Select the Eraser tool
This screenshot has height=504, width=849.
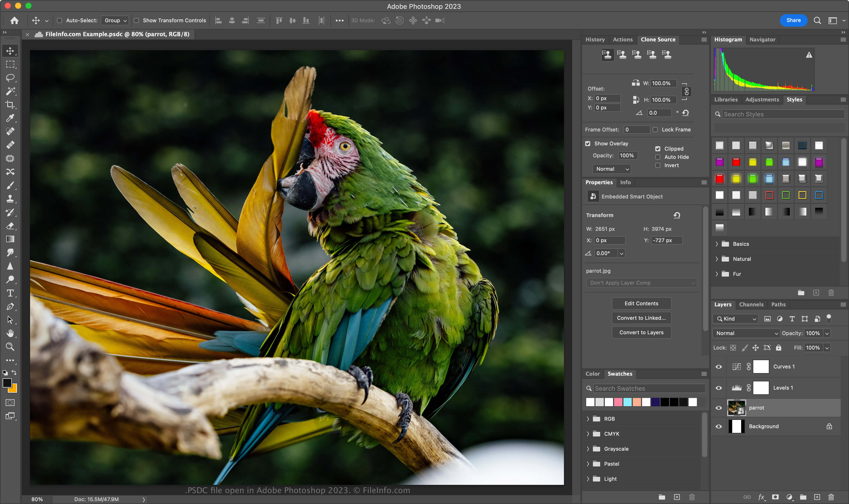10,226
